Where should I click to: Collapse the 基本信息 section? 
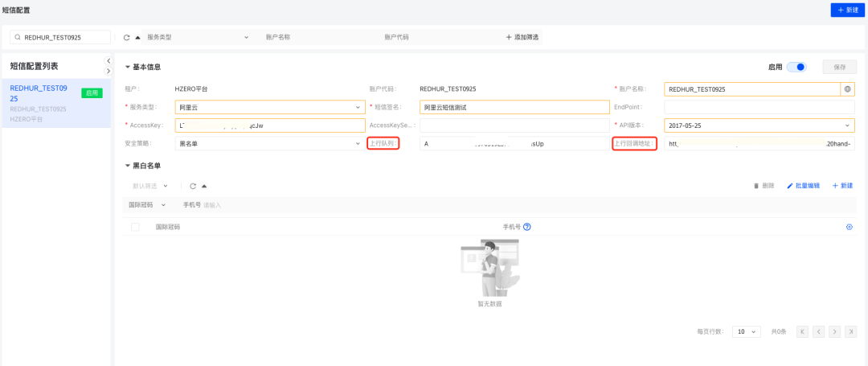[128, 67]
